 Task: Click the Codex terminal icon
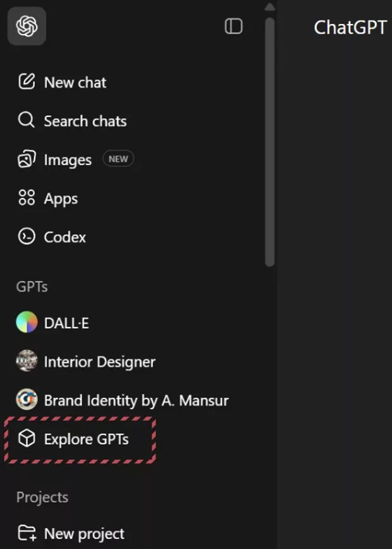click(27, 237)
